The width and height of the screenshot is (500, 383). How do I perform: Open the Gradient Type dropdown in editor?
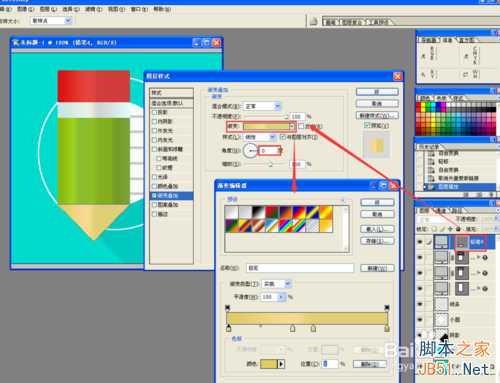click(x=277, y=284)
